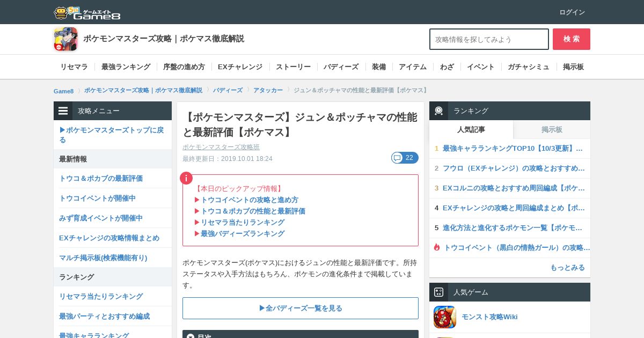Image resolution: width=644 pixels, height=338 pixels.
Task: Click ポケモンマスターズ攻略 breadcrumb link
Action: point(143,90)
